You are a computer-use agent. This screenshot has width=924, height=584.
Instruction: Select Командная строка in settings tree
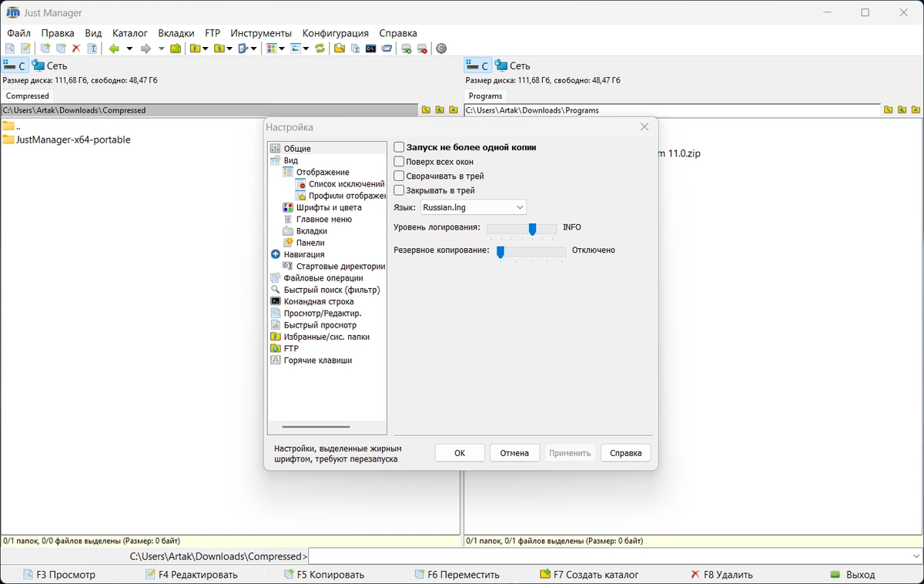(319, 302)
